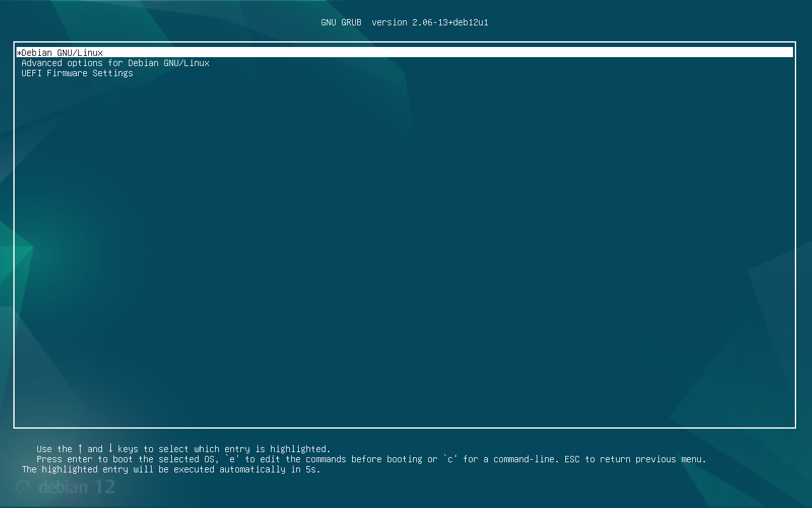Choose the UEFI Firmware Settings entry
Screen dimensions: 812x508
[x=77, y=73]
